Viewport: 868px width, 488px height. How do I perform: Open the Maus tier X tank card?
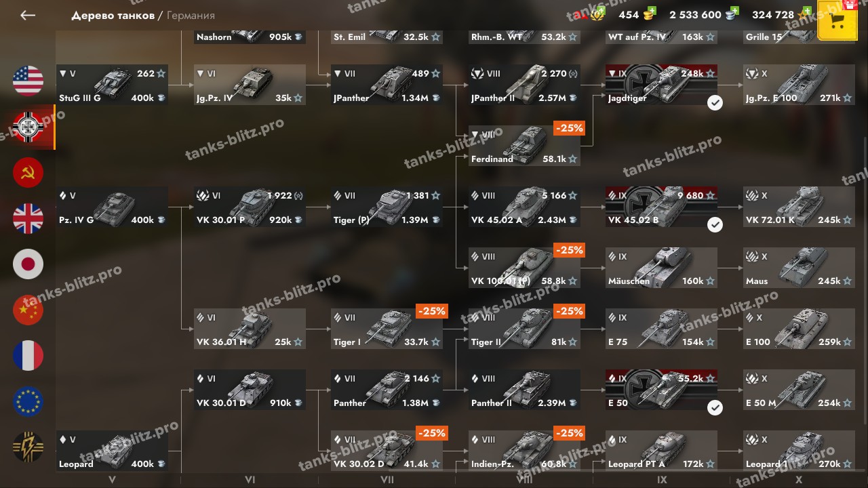799,268
